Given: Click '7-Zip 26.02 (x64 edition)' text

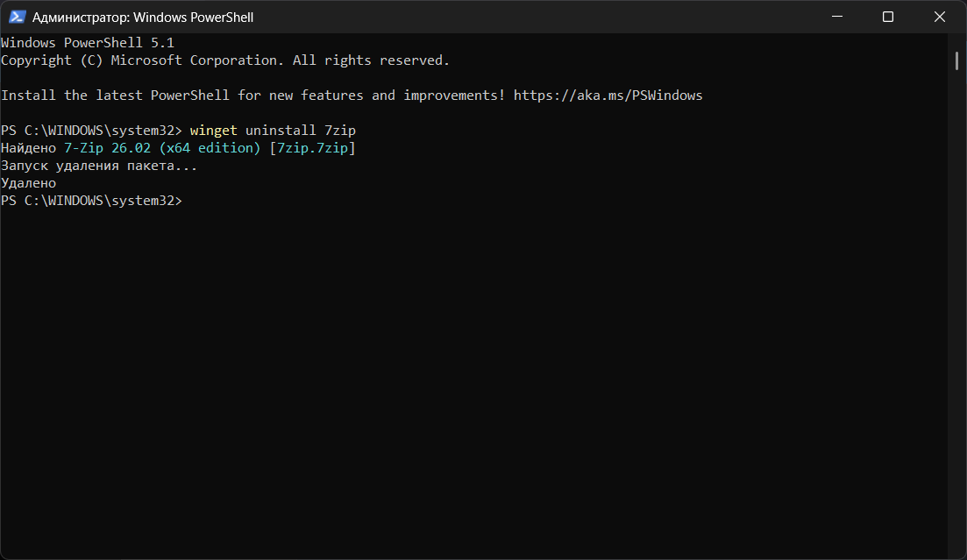Looking at the screenshot, I should click(162, 148).
